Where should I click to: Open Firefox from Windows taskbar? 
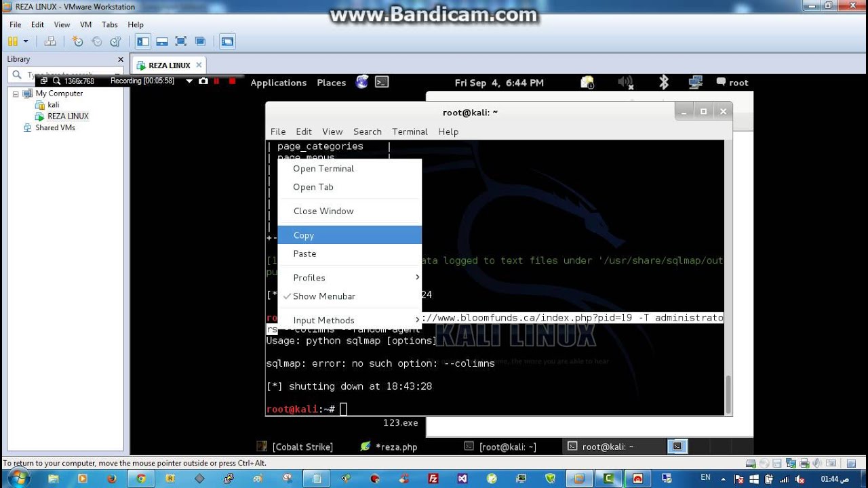click(112, 478)
